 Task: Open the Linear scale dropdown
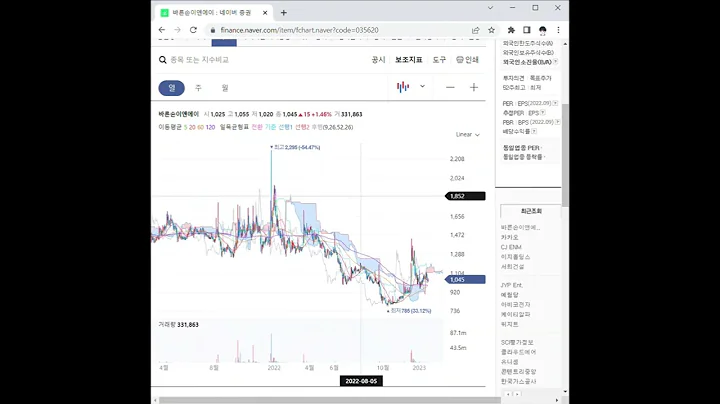click(x=467, y=135)
